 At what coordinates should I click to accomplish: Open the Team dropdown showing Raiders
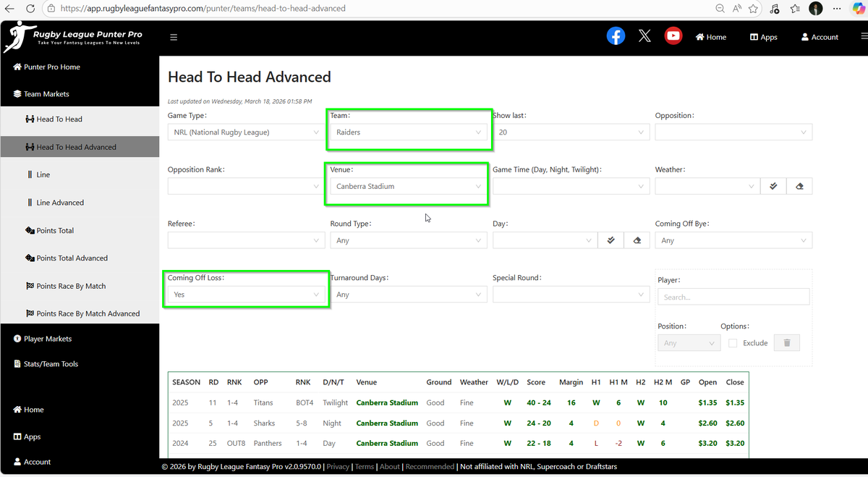pyautogui.click(x=408, y=132)
